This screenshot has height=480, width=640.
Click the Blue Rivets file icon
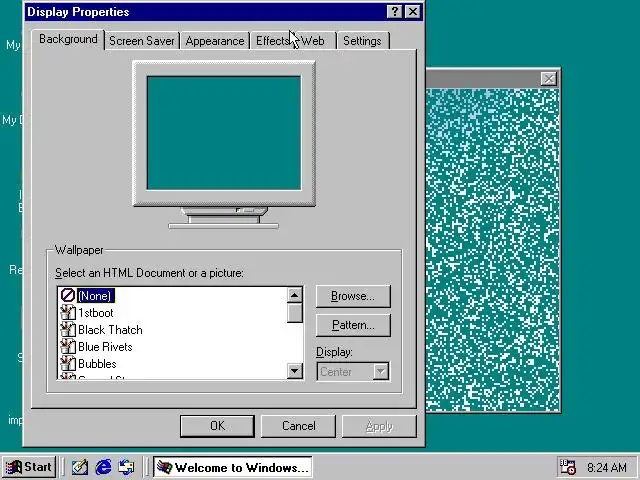pyautogui.click(x=68, y=347)
